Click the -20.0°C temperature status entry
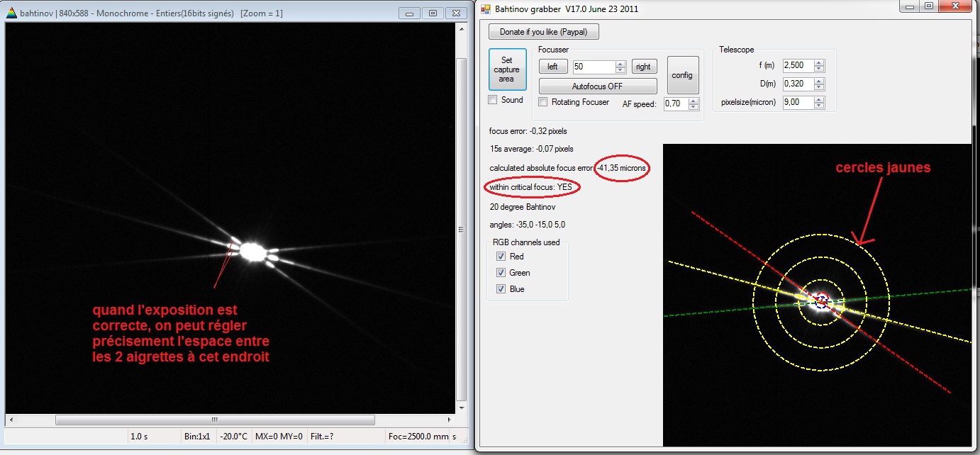 [x=234, y=436]
